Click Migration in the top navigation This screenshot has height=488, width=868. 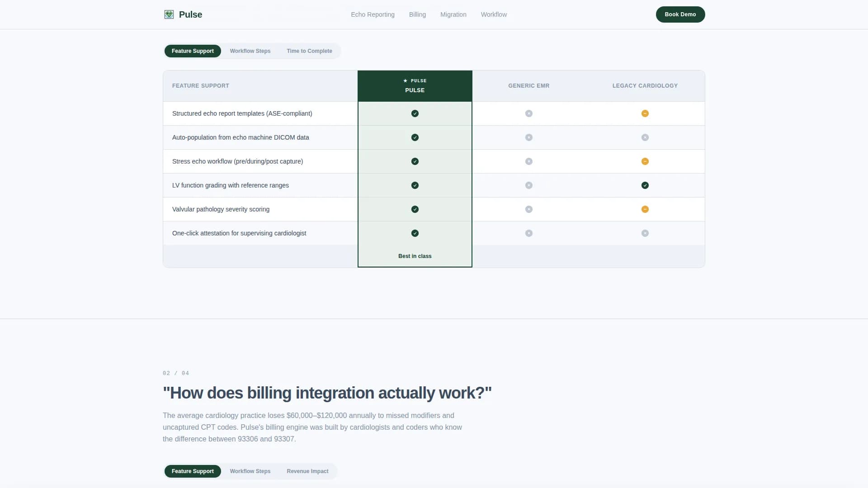coord(453,14)
